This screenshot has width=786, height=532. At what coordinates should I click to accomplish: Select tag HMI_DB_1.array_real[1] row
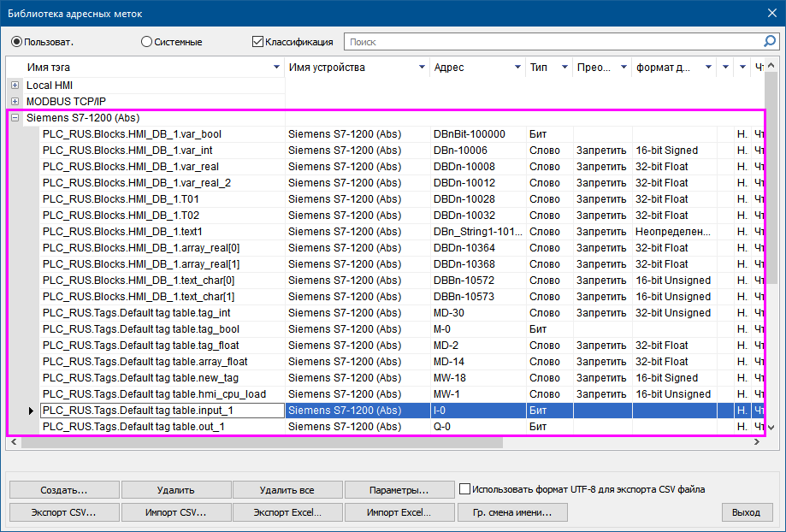401,264
